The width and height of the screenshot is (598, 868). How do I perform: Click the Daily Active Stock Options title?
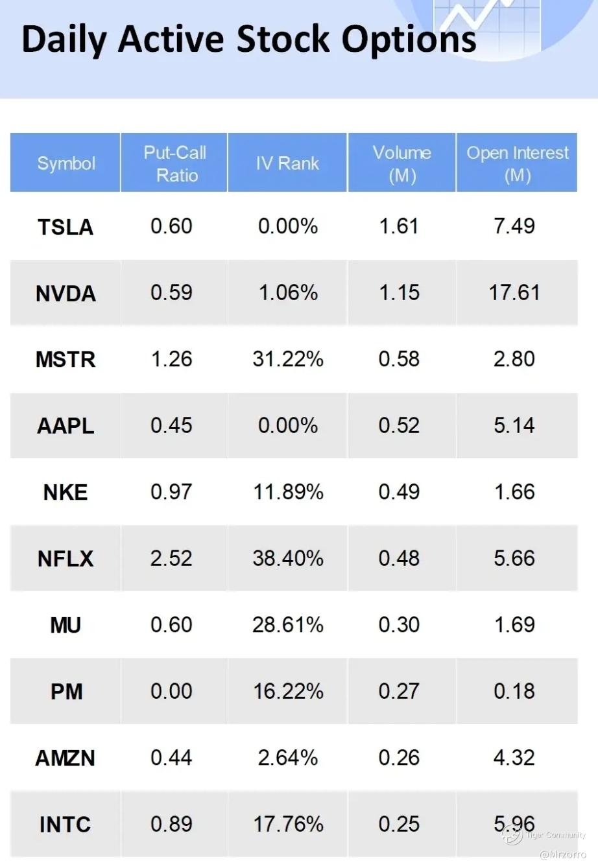click(248, 39)
